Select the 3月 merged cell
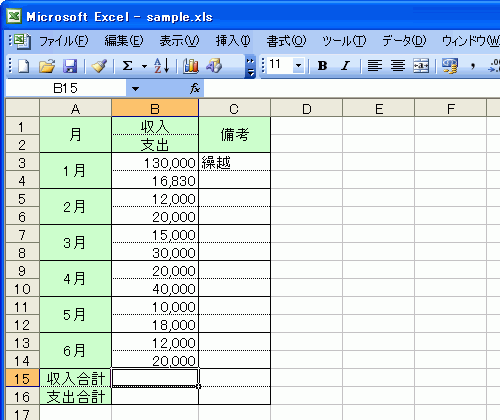500x420 pixels. (x=76, y=243)
